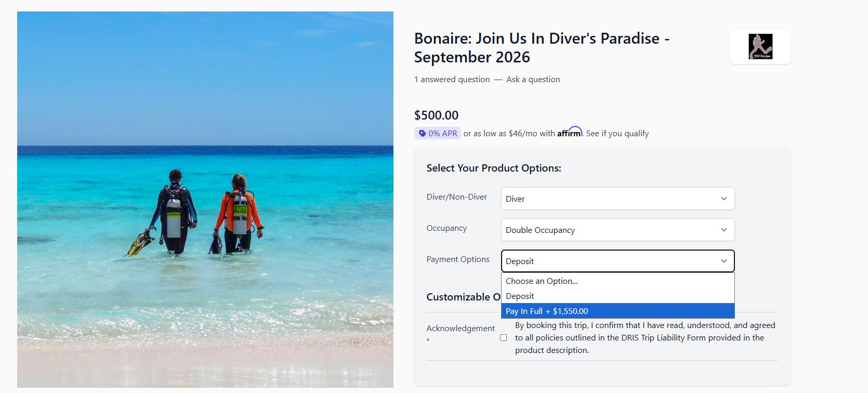
Task: Click the acknowledgement policy confirmation text
Action: pos(645,338)
